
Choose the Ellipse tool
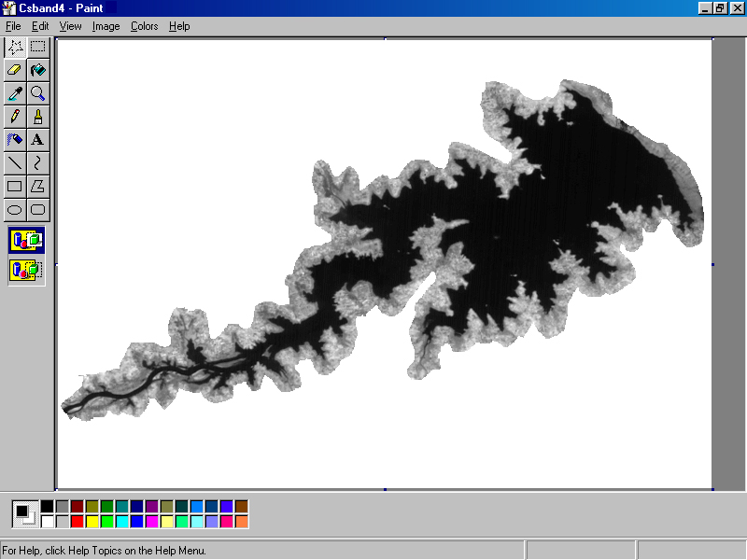point(15,209)
